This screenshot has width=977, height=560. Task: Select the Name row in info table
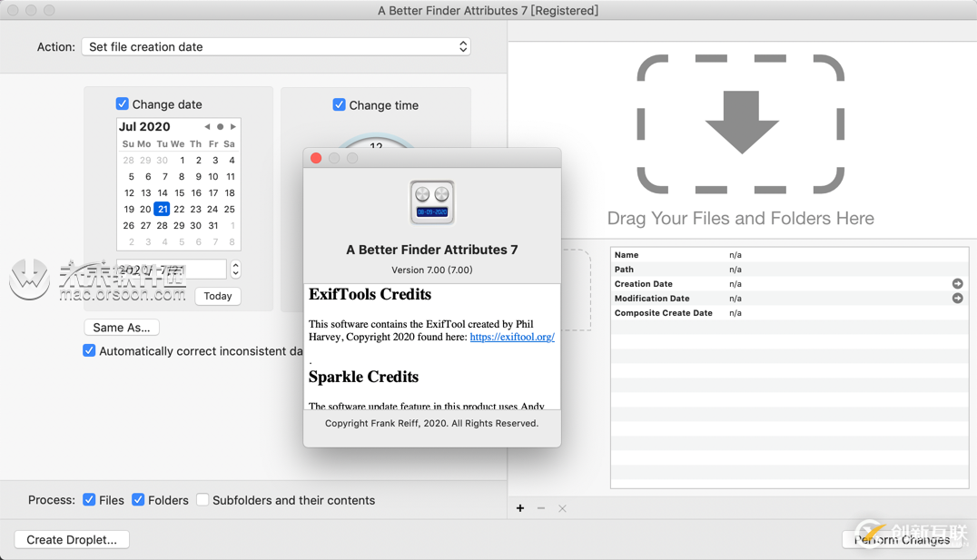pos(789,255)
